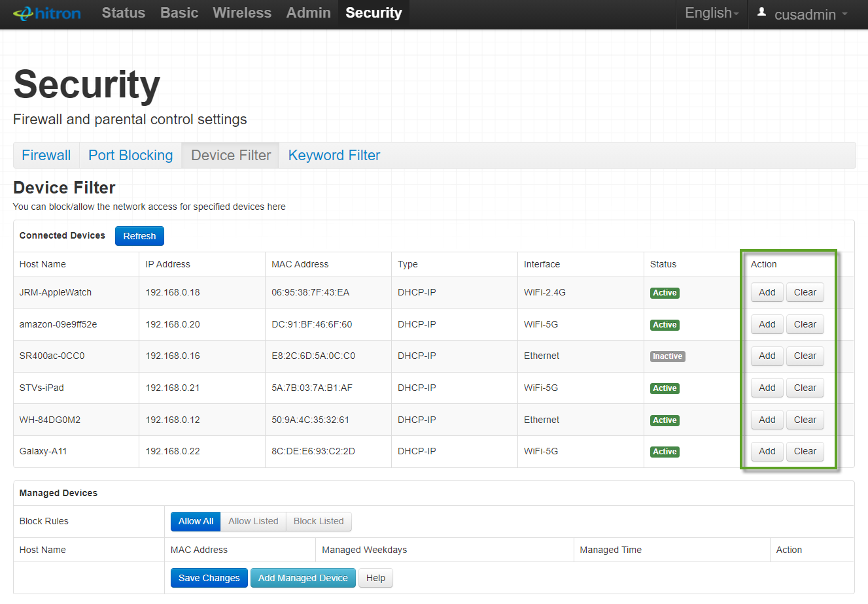Clear the JRM-AppleWatch entry
This screenshot has width=868, height=604.
coord(805,292)
